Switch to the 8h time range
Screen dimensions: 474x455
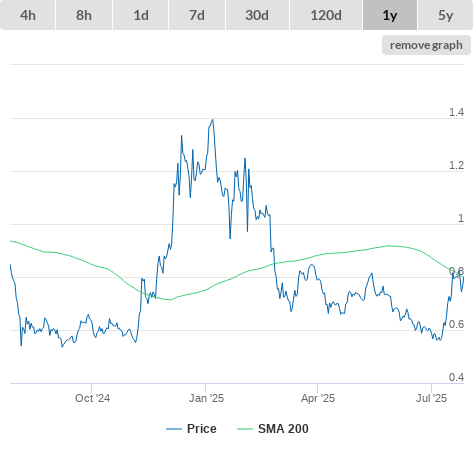coord(84,15)
